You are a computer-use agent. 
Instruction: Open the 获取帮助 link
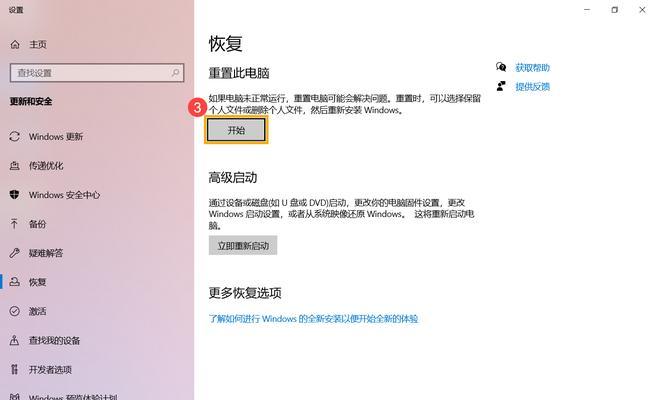point(533,67)
